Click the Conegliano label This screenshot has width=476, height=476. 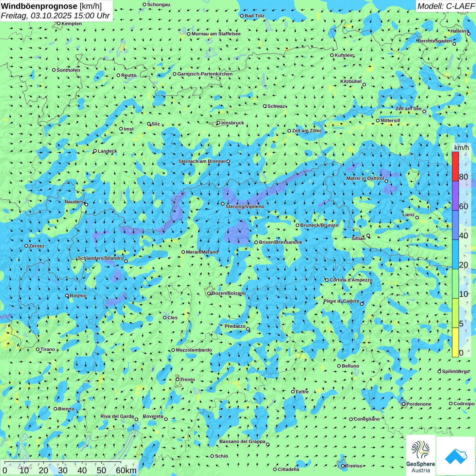(367, 419)
